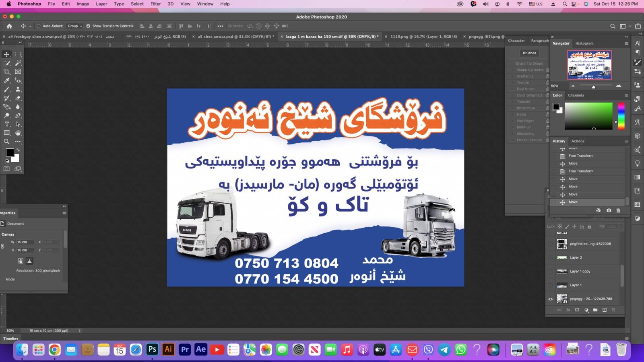
Task: Create a new layer in Layers panel
Action: 605,310
